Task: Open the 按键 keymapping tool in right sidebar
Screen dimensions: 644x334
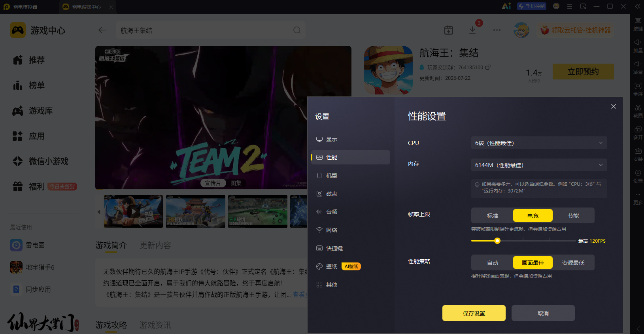Action: point(638,24)
